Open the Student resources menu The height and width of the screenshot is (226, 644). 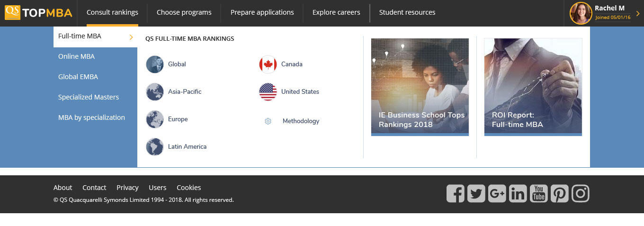click(407, 12)
